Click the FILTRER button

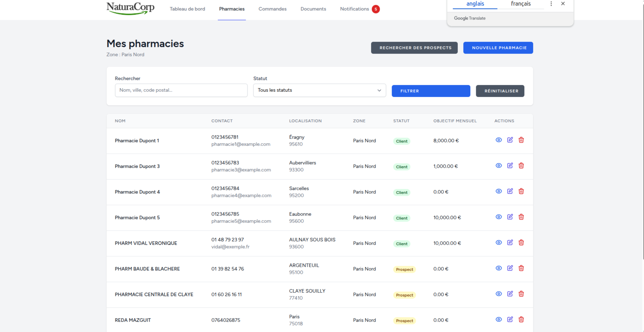tap(431, 91)
